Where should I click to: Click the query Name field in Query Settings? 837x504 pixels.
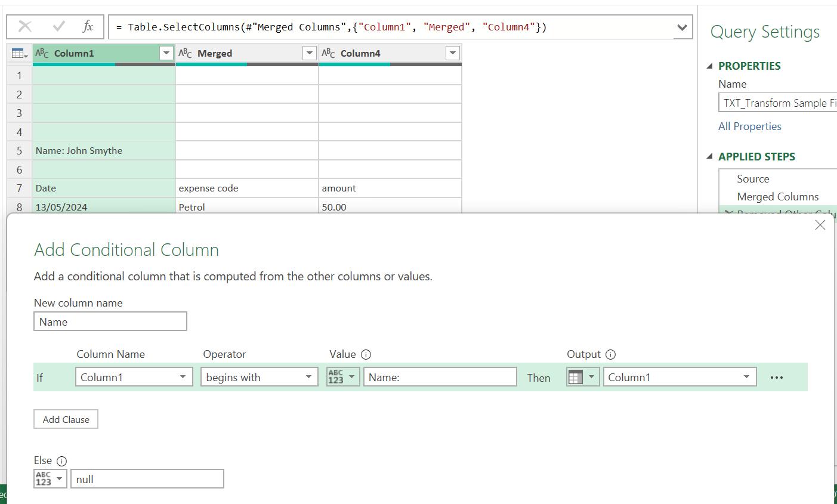tap(778, 103)
